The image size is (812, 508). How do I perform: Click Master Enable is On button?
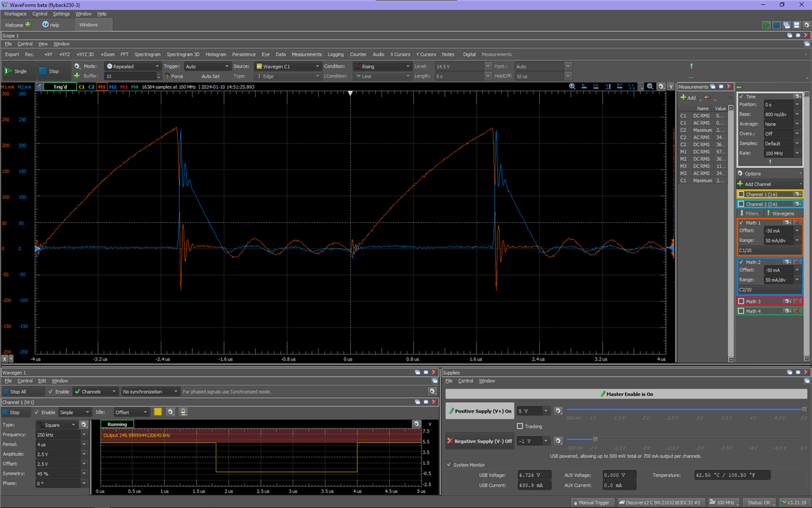pyautogui.click(x=626, y=394)
